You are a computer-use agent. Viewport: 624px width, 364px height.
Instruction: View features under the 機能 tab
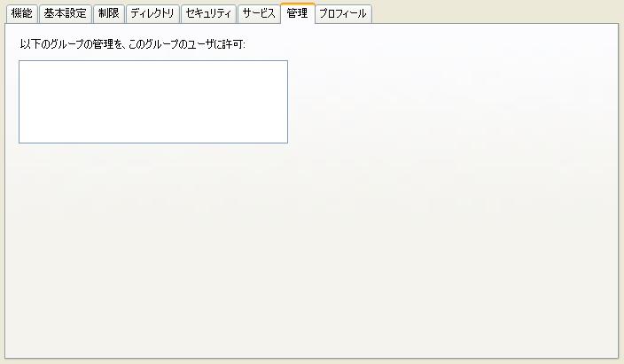point(22,13)
